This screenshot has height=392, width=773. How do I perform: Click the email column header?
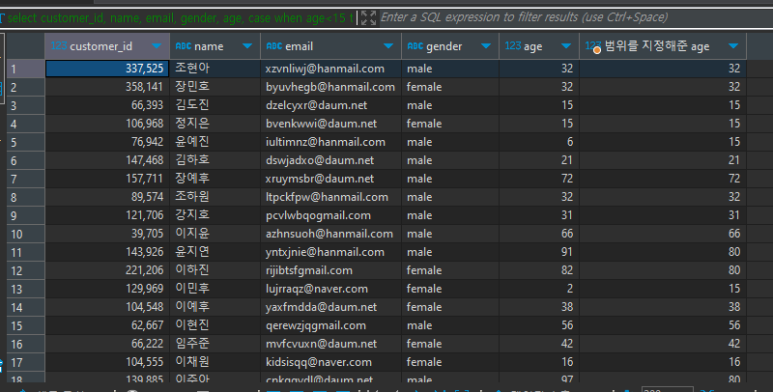(x=331, y=46)
